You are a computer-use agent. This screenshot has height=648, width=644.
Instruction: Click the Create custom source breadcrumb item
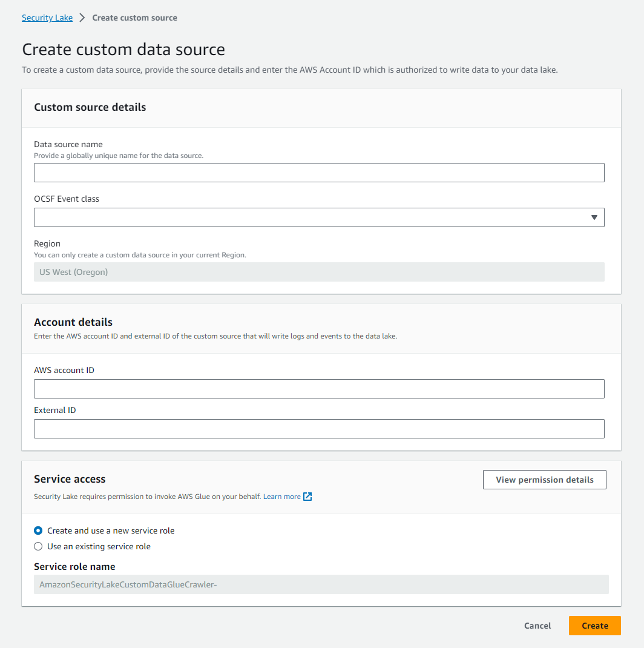(x=134, y=18)
